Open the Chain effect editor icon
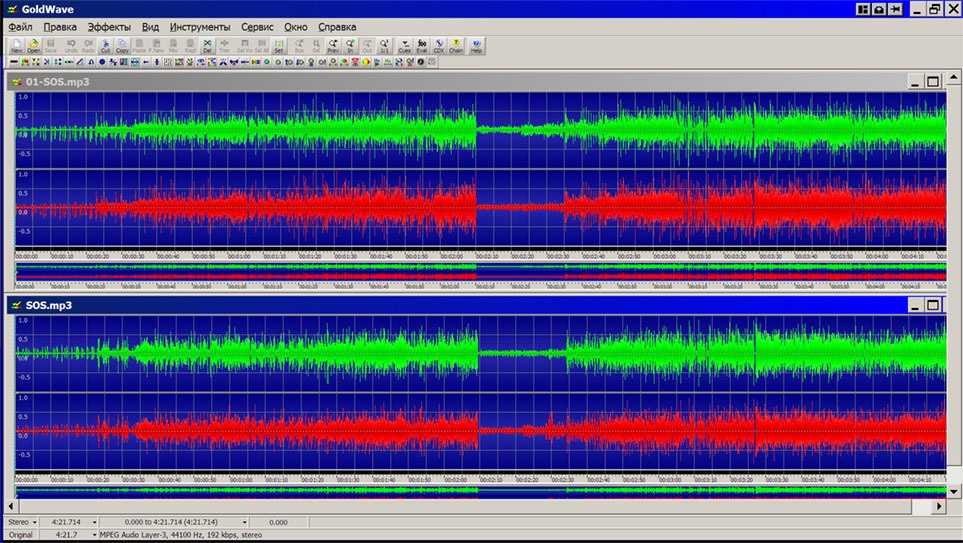The width and height of the screenshot is (963, 543). 456,45
